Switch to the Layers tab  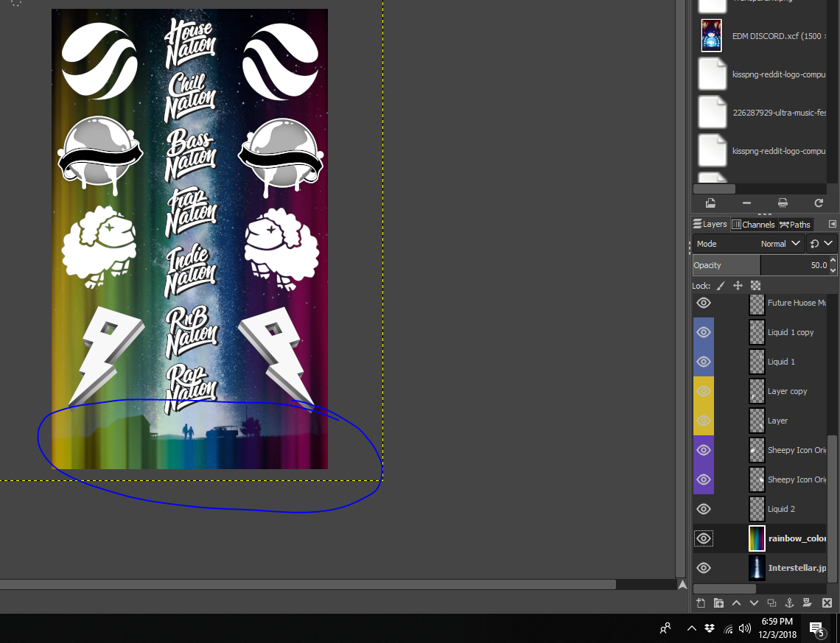coord(710,224)
